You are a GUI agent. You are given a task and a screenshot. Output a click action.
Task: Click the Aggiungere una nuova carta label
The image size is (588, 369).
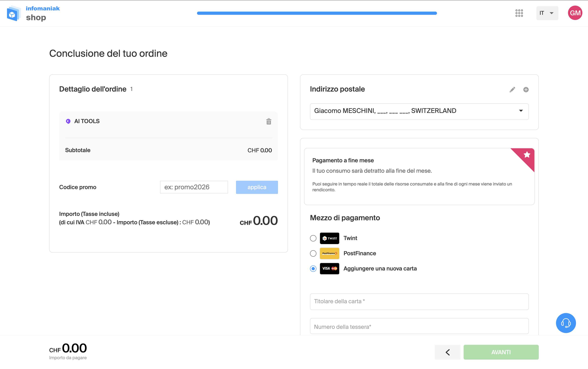(x=380, y=268)
